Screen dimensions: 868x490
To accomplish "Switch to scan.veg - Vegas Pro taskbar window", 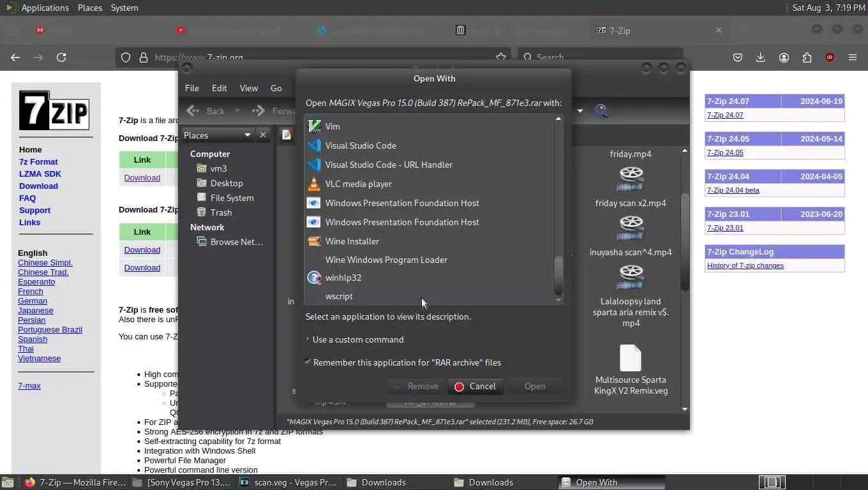I will (288, 482).
